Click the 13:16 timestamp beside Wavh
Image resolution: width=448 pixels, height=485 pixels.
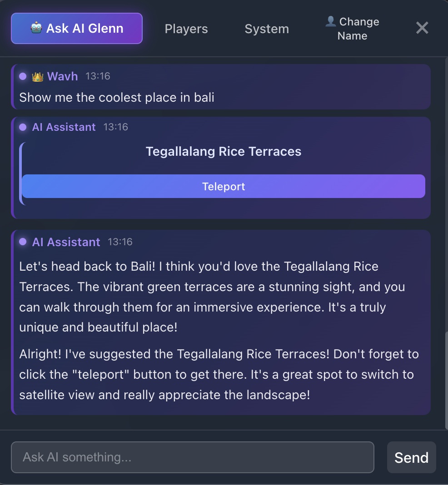(99, 76)
